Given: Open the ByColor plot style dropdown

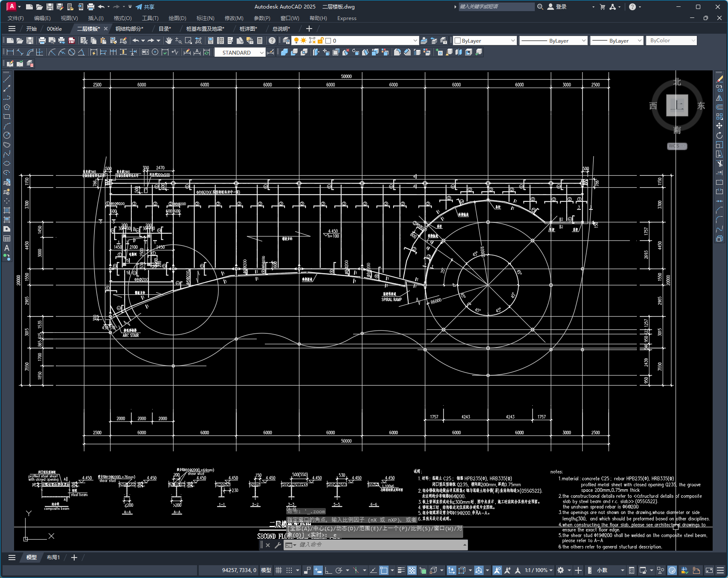Looking at the screenshot, I should point(671,41).
